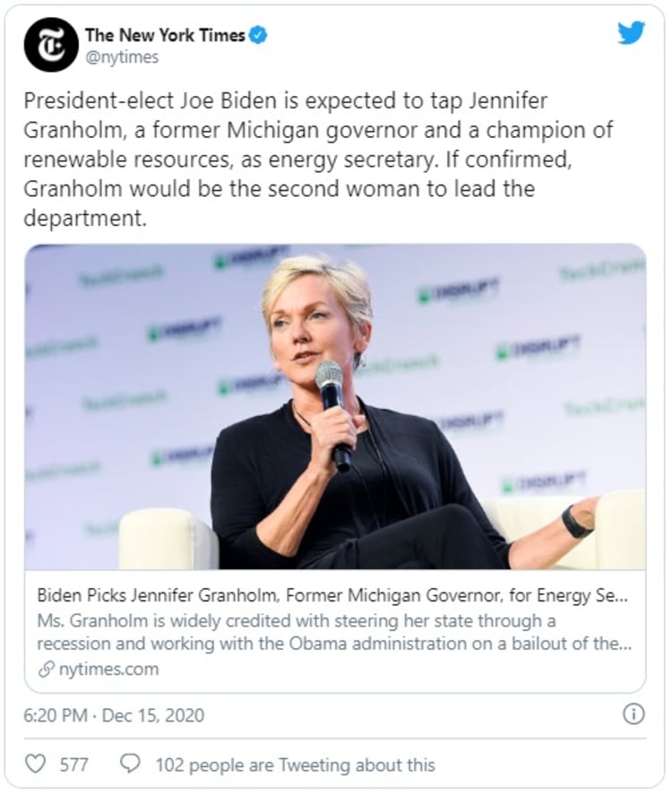Click the @nytimes handle
This screenshot has height=794, width=672.
[x=121, y=56]
